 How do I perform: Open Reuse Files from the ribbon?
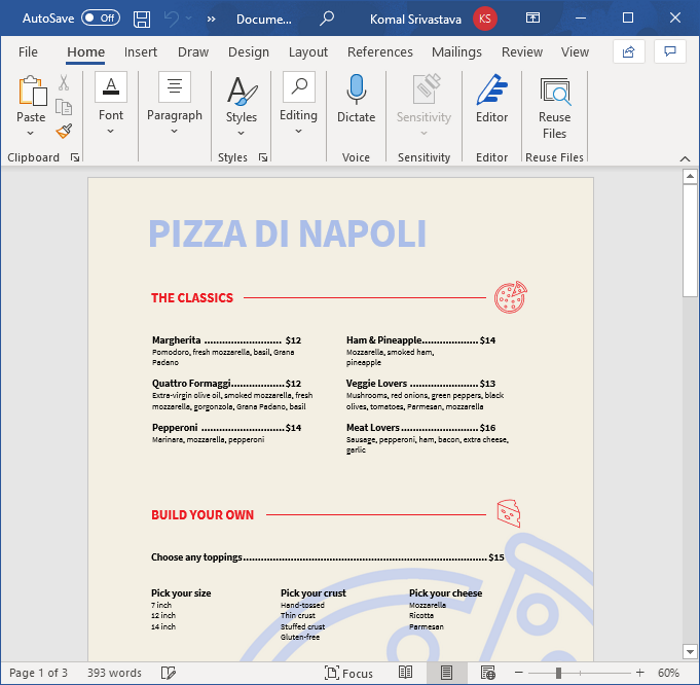point(554,108)
